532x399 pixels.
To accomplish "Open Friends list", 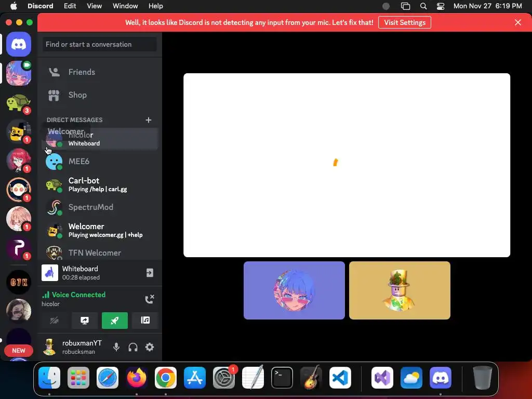I will [100, 72].
